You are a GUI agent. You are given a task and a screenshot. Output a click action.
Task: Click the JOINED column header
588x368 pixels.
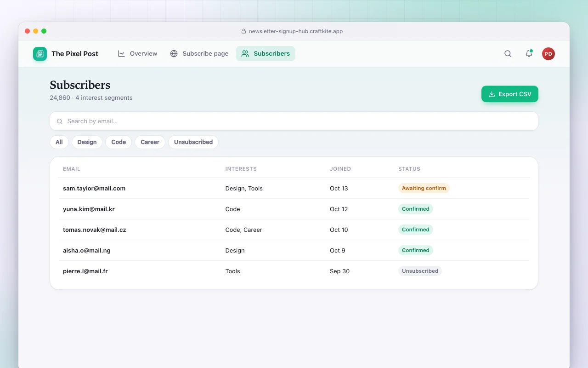click(340, 169)
